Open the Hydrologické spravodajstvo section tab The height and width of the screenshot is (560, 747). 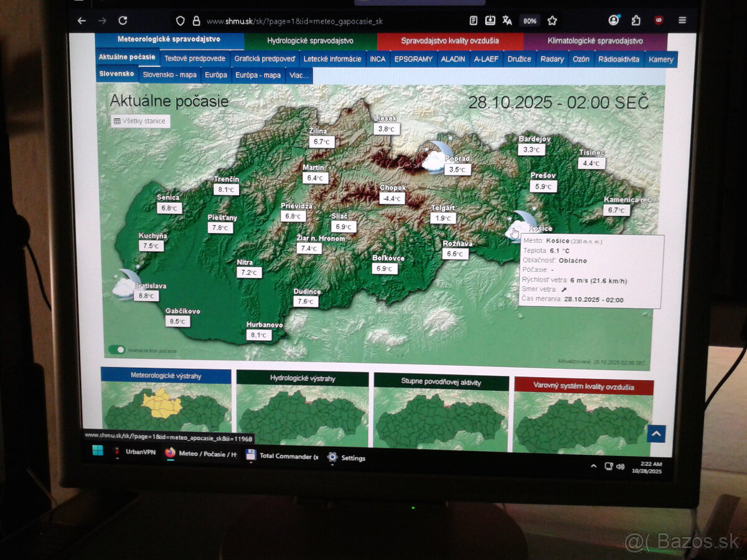tap(310, 41)
